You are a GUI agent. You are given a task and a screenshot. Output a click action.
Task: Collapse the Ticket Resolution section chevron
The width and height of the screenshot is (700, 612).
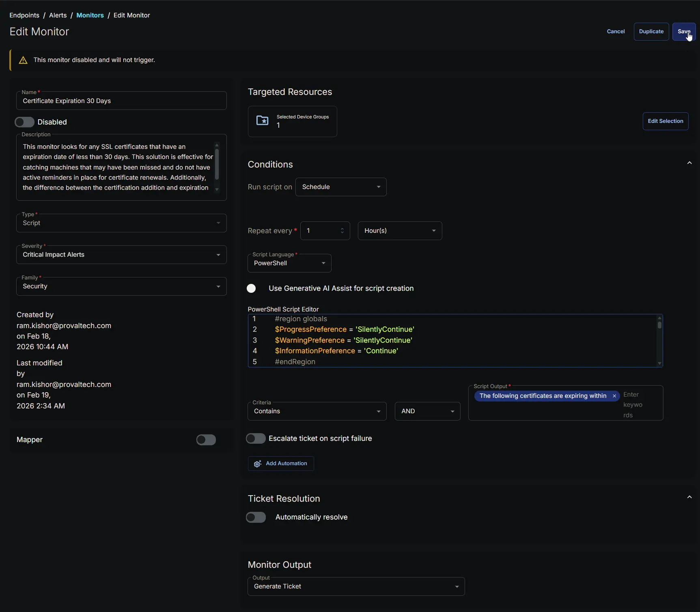pyautogui.click(x=689, y=497)
